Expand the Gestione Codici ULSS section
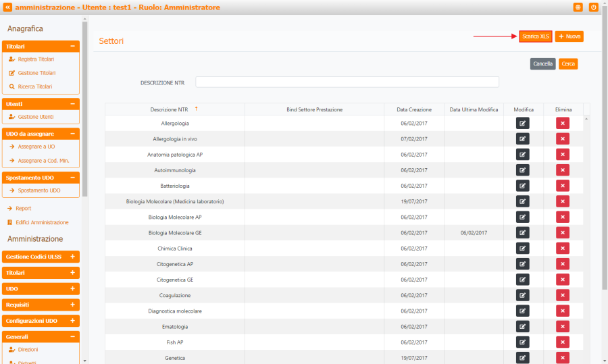The image size is (608, 364). (72, 257)
